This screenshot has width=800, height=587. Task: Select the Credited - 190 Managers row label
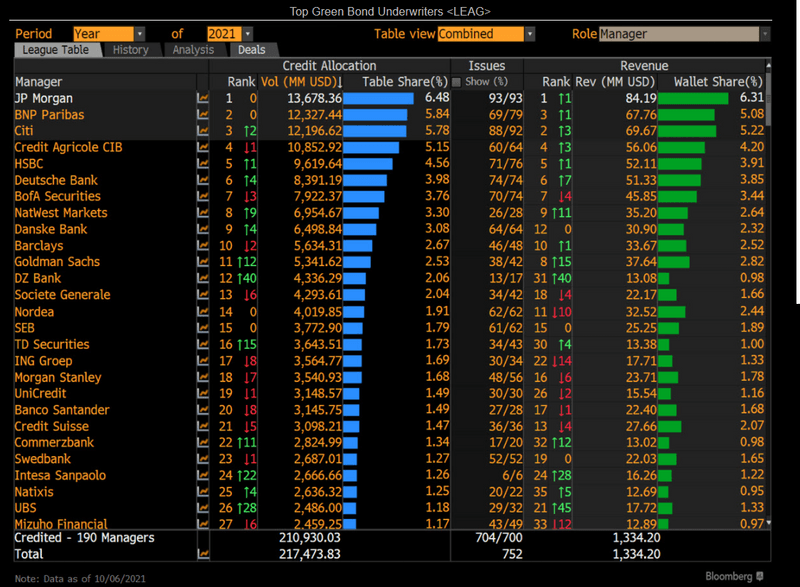pos(84,538)
